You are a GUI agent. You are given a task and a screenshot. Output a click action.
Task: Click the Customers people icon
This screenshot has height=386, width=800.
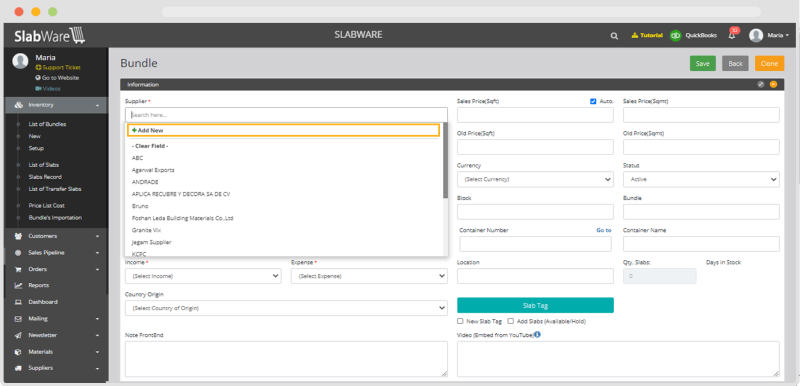tap(18, 236)
